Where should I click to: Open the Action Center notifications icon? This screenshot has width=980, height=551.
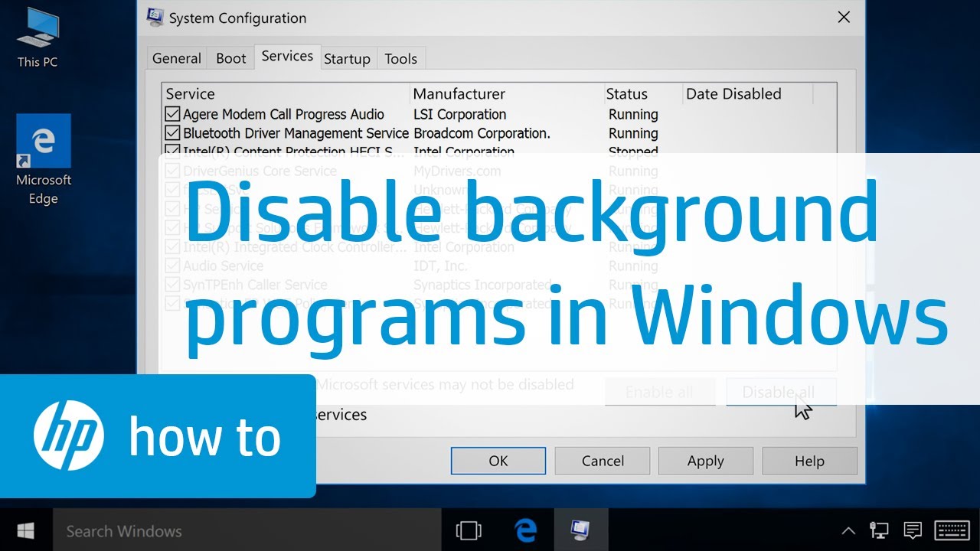913,530
